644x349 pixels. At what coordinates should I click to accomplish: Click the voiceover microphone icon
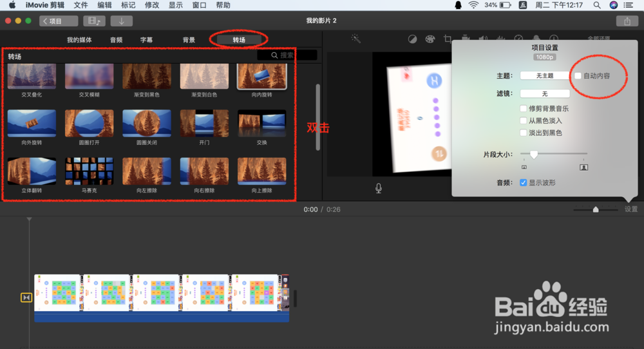379,188
